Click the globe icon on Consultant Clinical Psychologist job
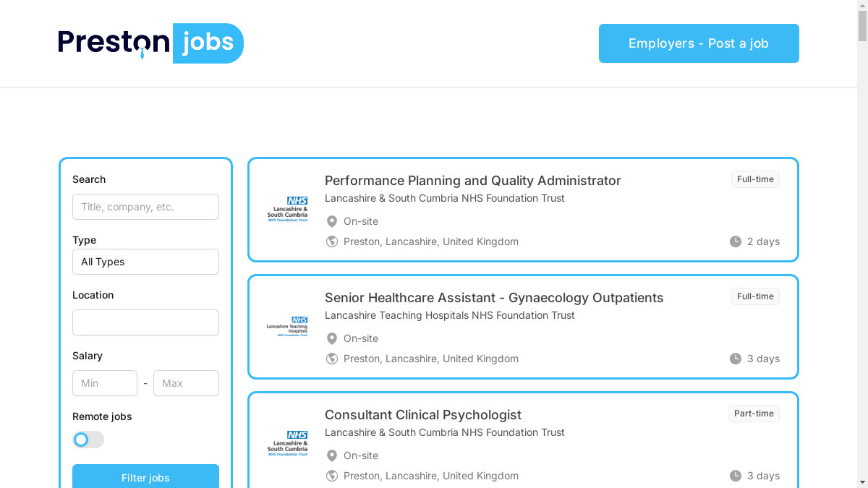The image size is (868, 488). [x=332, y=476]
